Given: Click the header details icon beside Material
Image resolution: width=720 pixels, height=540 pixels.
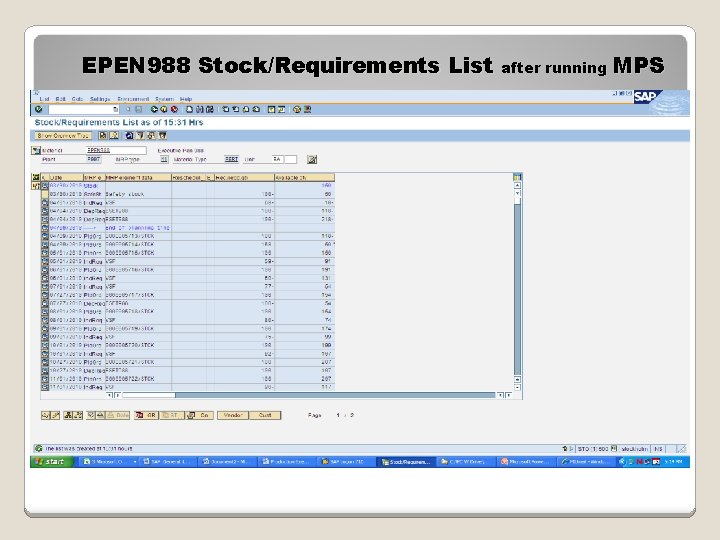Looking at the screenshot, I should click(36, 150).
